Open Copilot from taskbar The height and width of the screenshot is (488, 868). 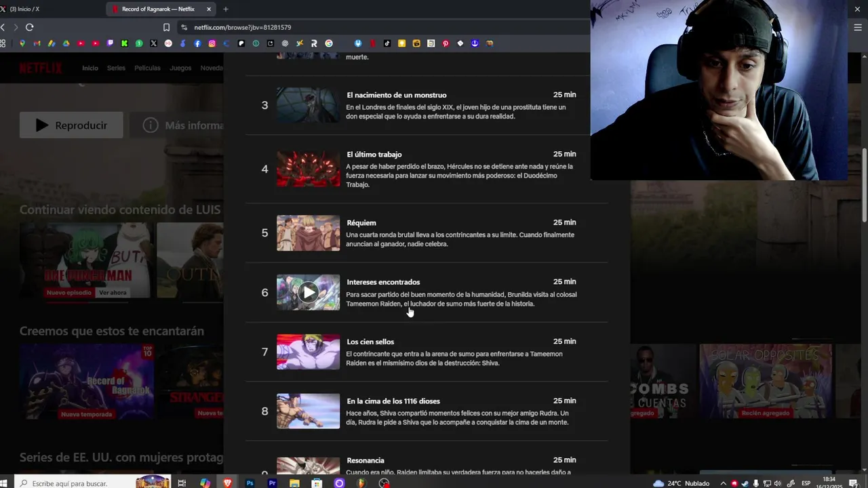[x=205, y=483]
